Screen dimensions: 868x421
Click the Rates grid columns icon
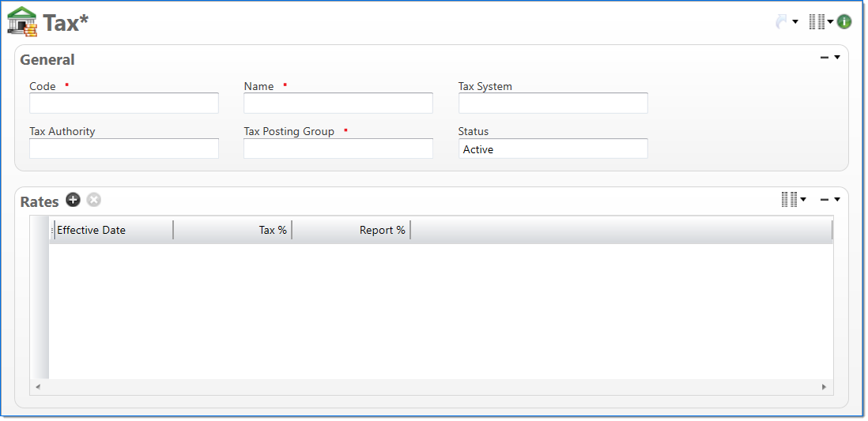pos(789,200)
